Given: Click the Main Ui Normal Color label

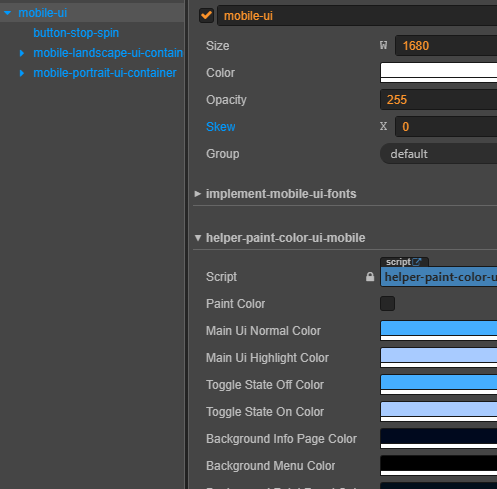Looking at the screenshot, I should pos(263,331).
